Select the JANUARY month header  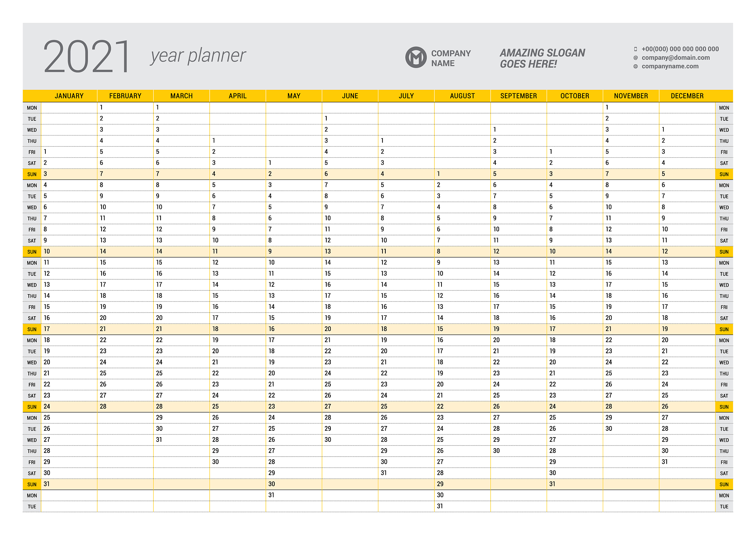[x=69, y=96]
